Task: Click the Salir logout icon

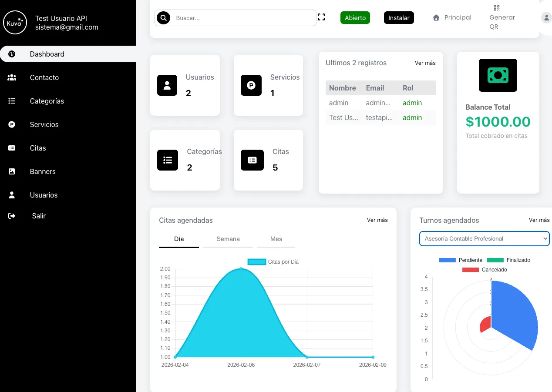Action: click(x=13, y=216)
